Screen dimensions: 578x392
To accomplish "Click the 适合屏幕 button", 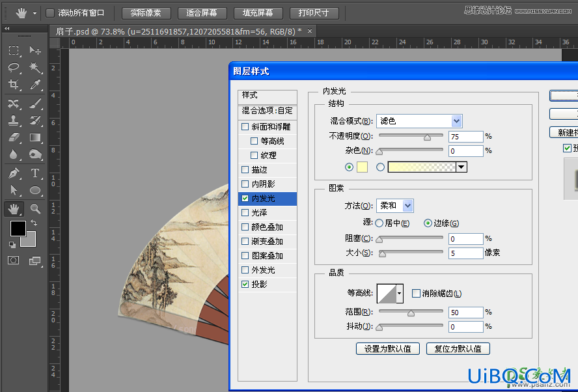I will tap(202, 13).
